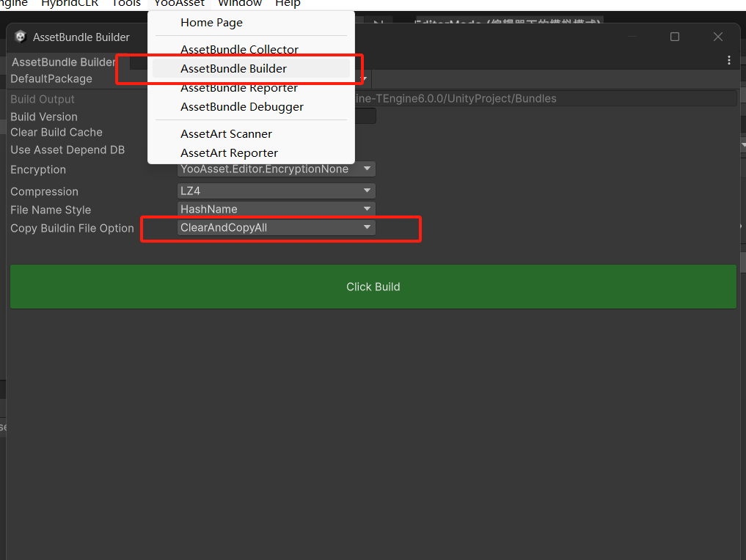The image size is (746, 560).
Task: Click the Unity icon in window title
Action: [20, 37]
